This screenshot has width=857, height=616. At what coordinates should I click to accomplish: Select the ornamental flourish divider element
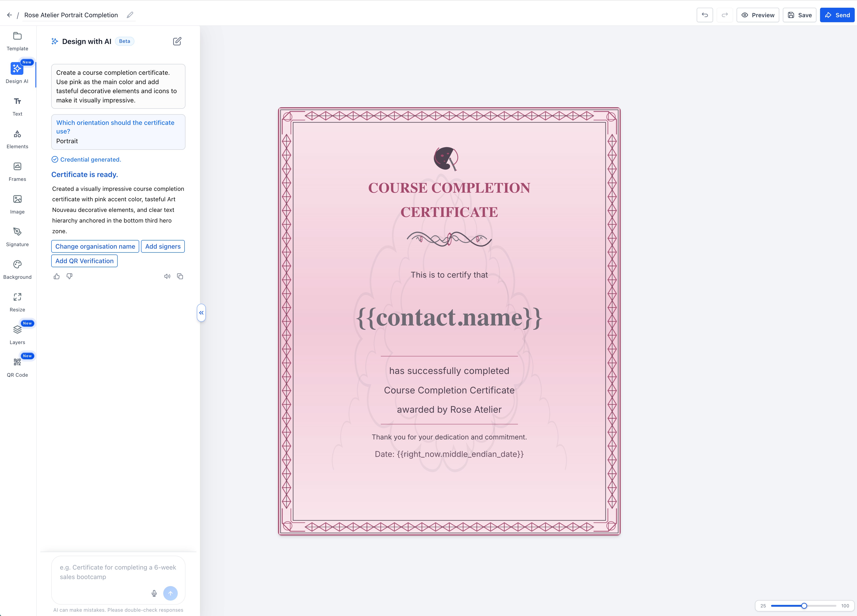pyautogui.click(x=449, y=239)
